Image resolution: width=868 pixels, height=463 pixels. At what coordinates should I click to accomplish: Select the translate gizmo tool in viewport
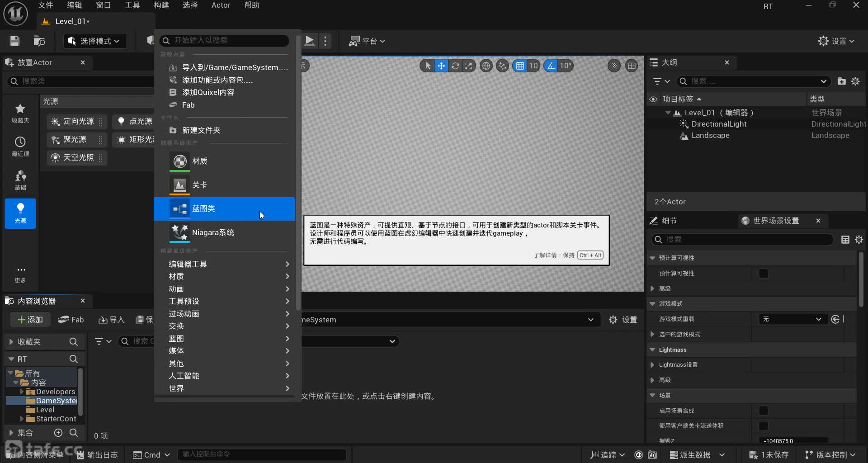(441, 66)
